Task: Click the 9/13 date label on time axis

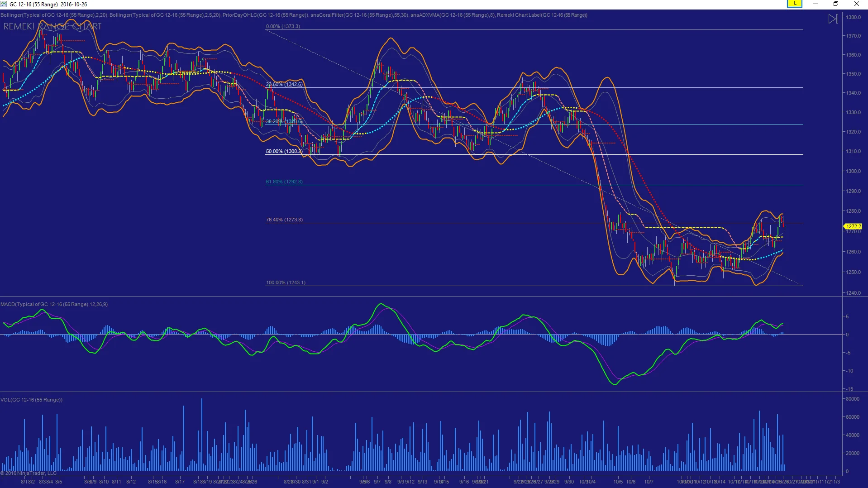Action: point(422,482)
